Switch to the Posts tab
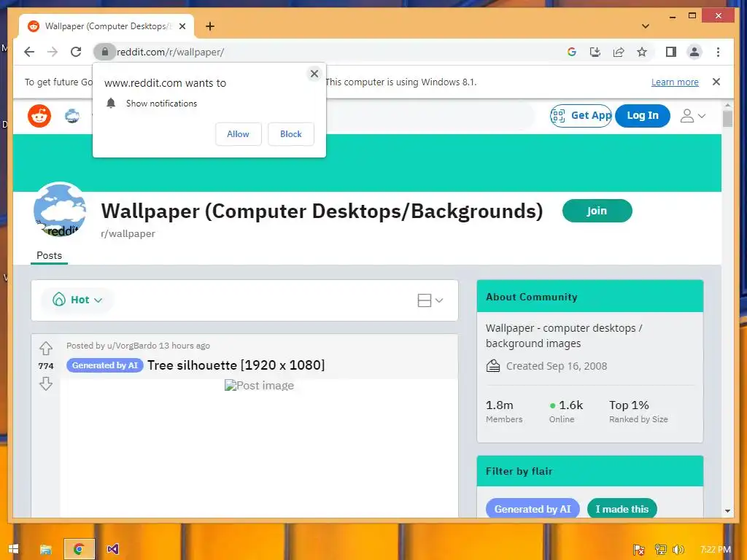 click(49, 256)
